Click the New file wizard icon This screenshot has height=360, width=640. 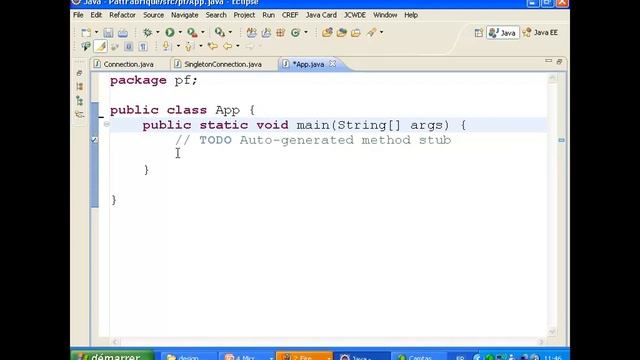pos(86,32)
